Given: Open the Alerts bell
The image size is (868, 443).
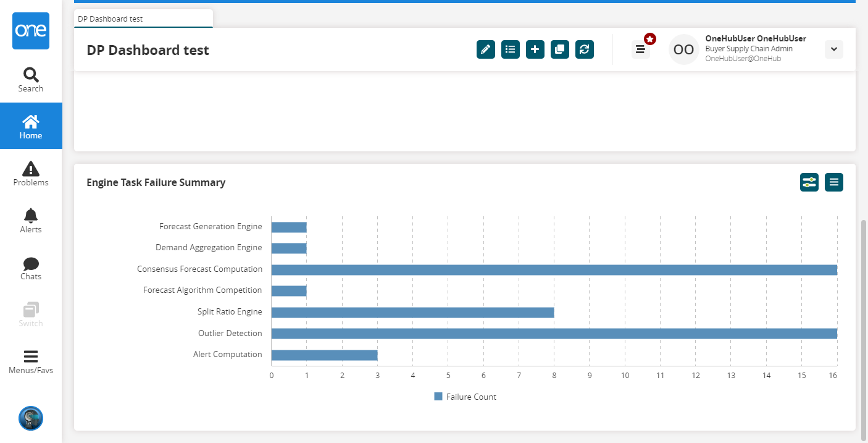Looking at the screenshot, I should [x=31, y=221].
